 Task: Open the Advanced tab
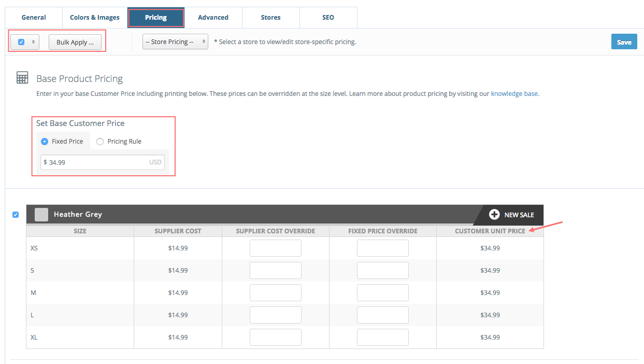(x=213, y=18)
